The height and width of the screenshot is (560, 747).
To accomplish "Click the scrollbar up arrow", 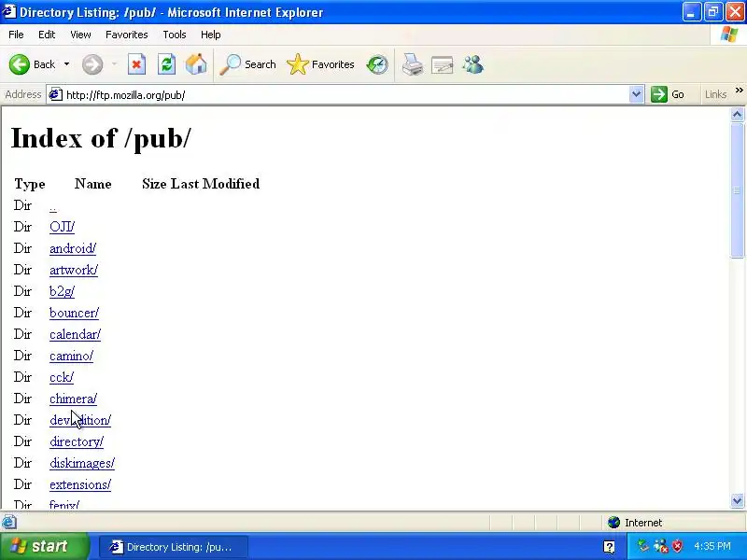I will click(x=737, y=114).
